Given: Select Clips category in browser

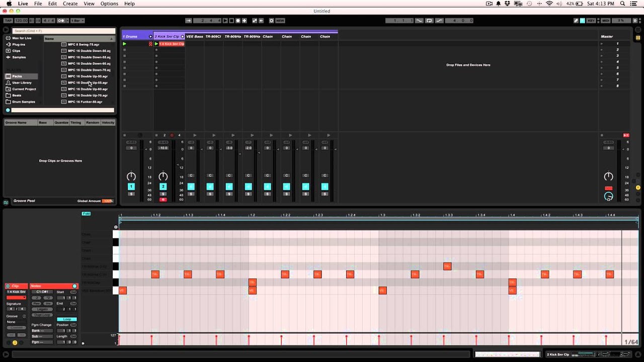Looking at the screenshot, I should click(x=16, y=51).
